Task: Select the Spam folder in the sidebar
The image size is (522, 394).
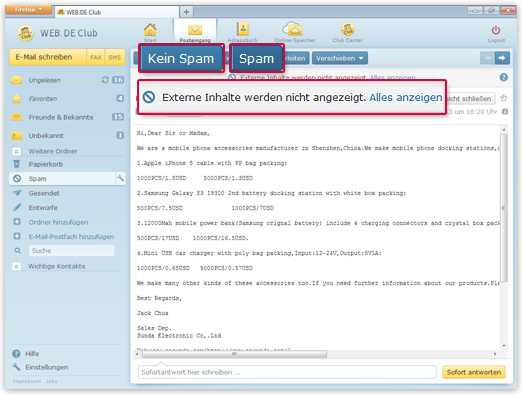Action: pos(62,179)
